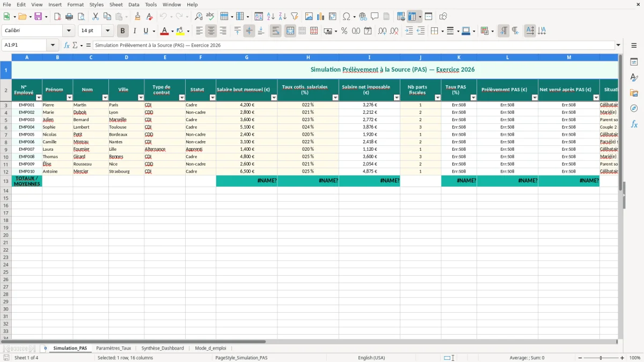Insert an image
The image size is (644, 362).
309,17
